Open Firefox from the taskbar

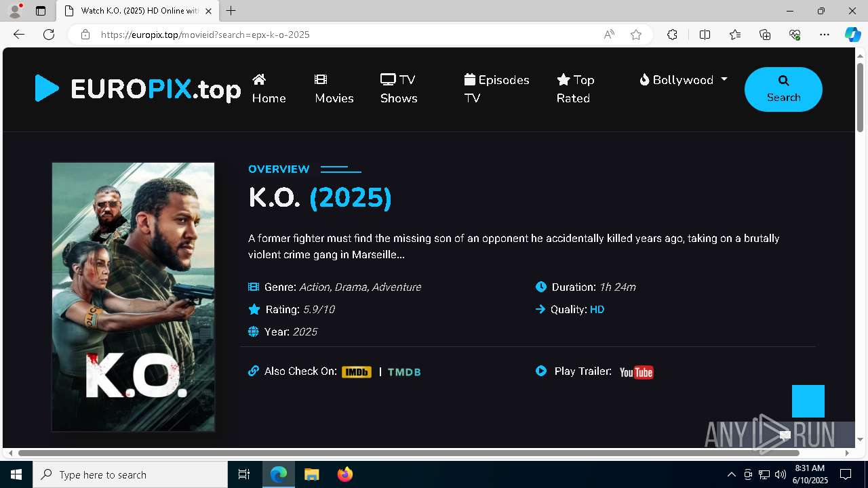click(344, 474)
